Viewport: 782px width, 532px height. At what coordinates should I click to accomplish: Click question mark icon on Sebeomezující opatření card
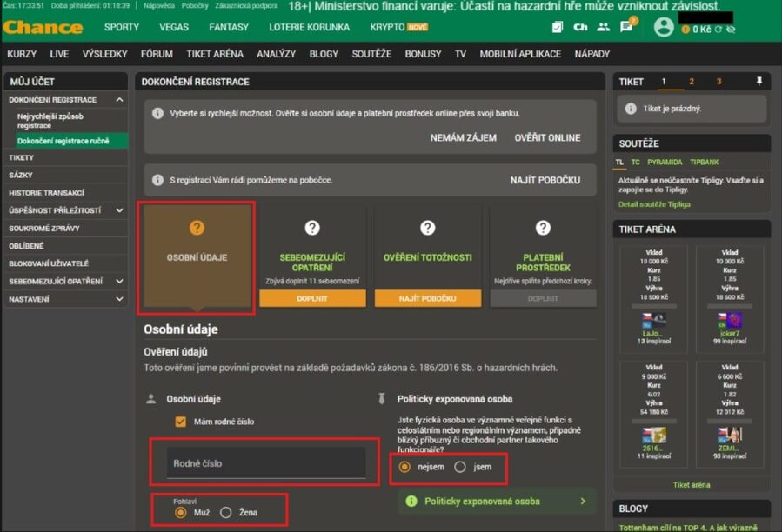click(312, 228)
